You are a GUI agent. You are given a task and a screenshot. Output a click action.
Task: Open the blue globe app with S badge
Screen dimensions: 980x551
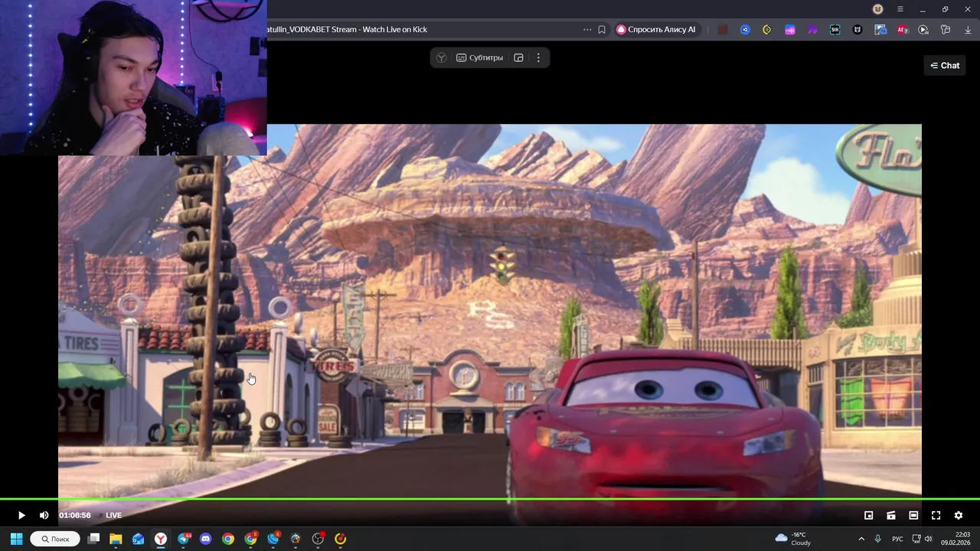point(273,539)
